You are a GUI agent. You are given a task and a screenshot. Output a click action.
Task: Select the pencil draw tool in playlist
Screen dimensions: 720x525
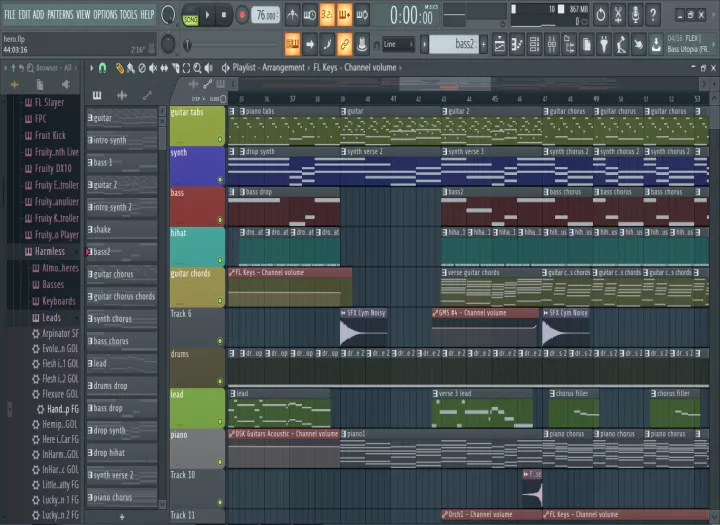tap(120, 68)
